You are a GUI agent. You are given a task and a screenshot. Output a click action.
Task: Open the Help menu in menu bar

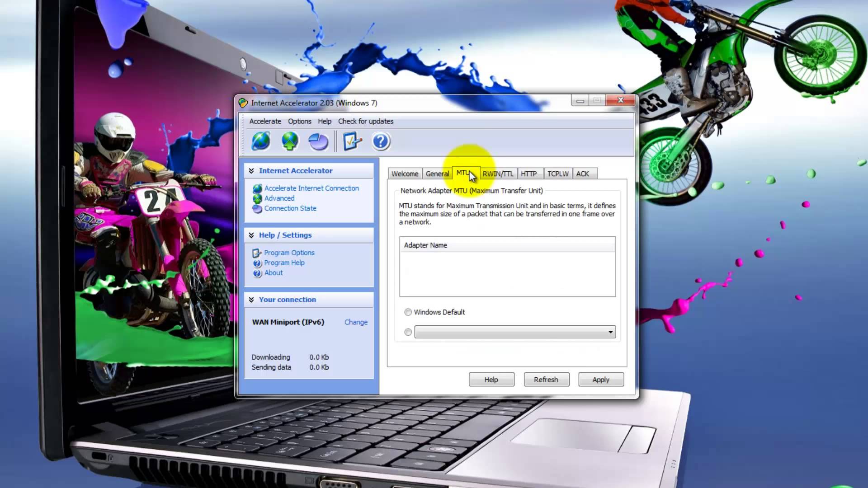pos(325,121)
